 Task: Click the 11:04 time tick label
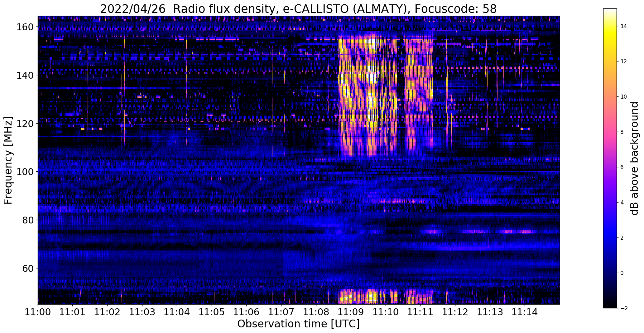177,312
